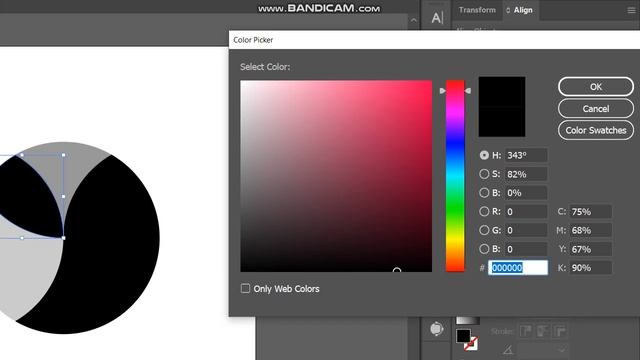Click the saturation field showing 82%

[x=526, y=174]
